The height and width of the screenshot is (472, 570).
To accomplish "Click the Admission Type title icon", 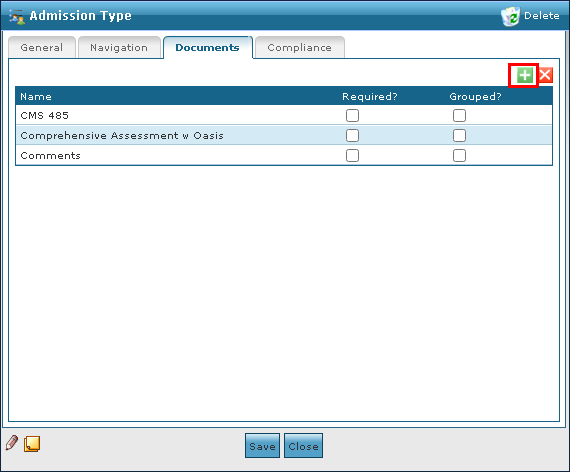I will [17, 17].
